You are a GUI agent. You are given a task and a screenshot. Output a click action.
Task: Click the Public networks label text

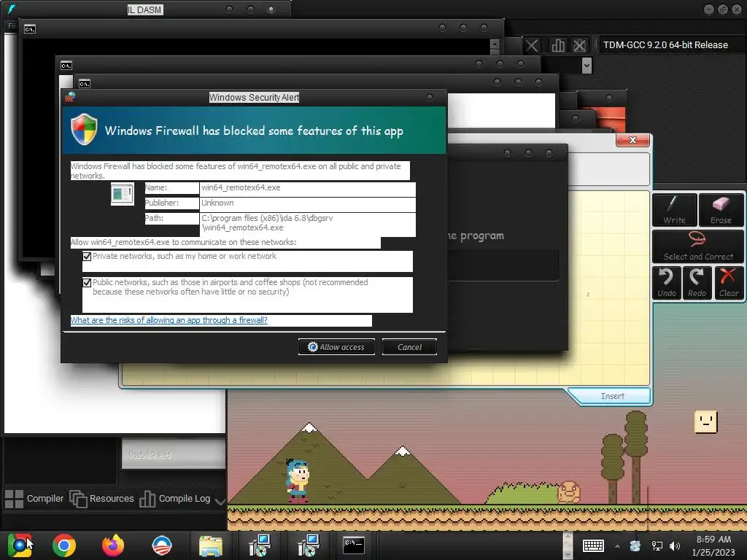click(230, 287)
